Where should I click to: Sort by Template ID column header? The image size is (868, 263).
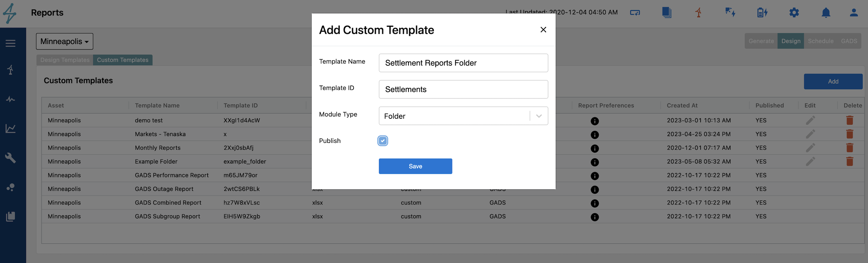[241, 105]
